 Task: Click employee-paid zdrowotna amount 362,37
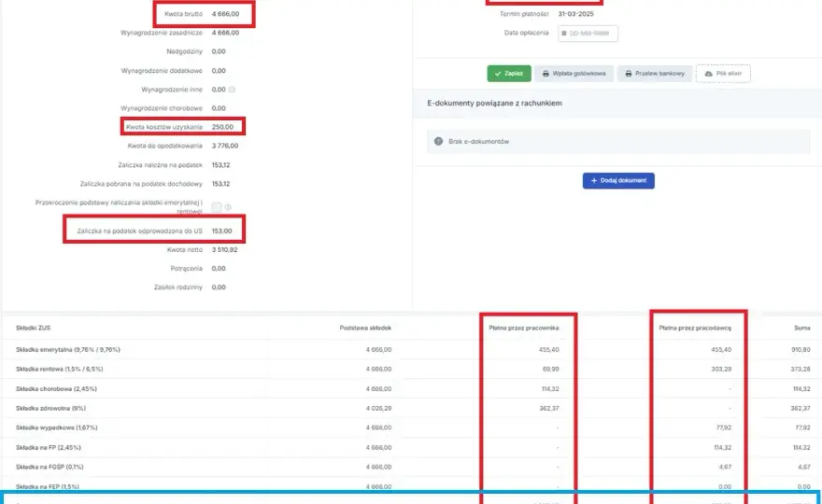[x=549, y=408]
